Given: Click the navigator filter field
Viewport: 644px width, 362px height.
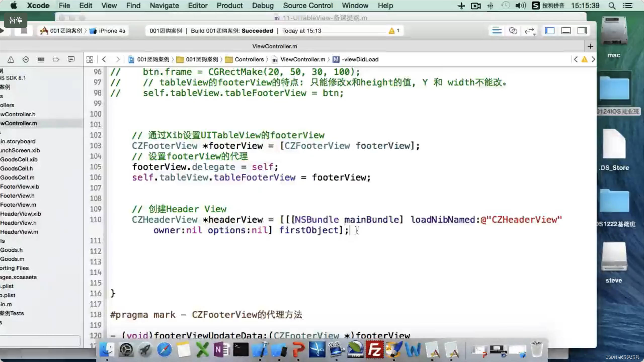Looking at the screenshot, I should coord(40,341).
